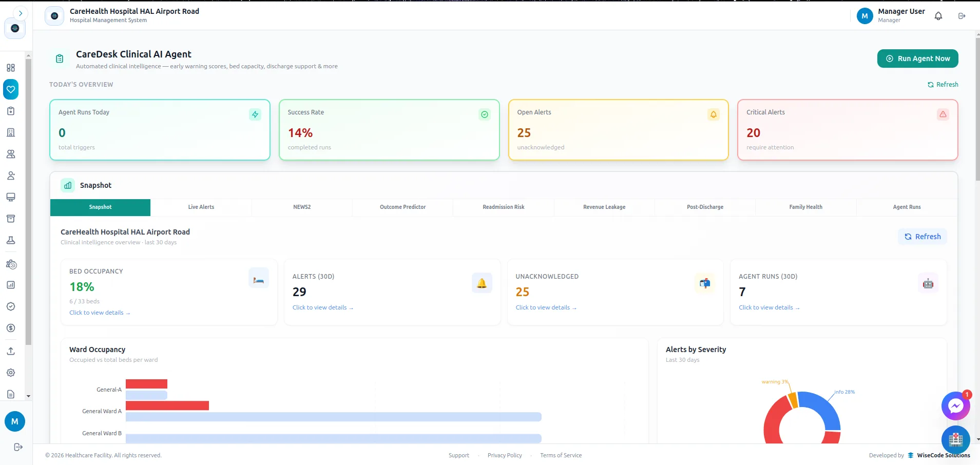
Task: Open the notifications bell in header
Action: (938, 16)
